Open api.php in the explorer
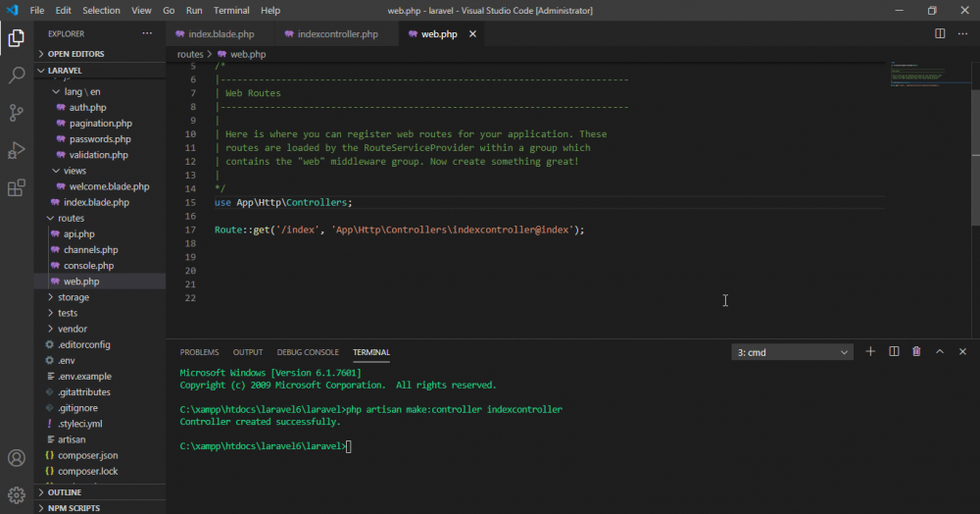Image resolution: width=980 pixels, height=514 pixels. coord(78,234)
